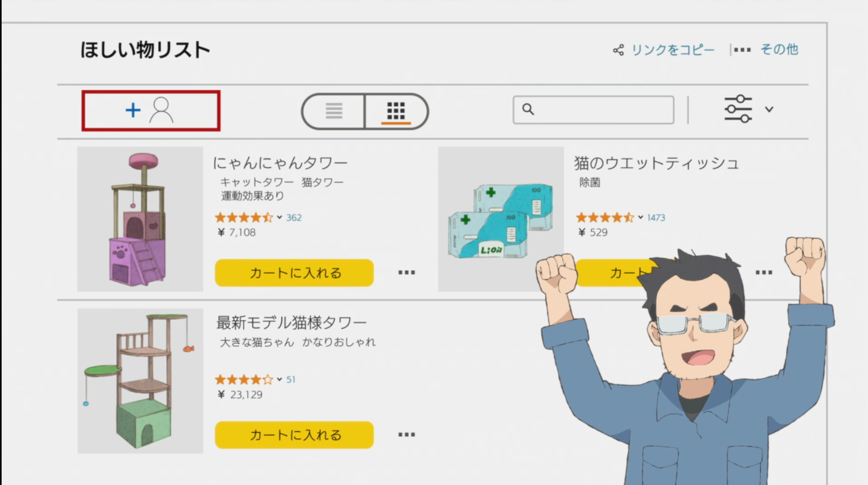
Task: Copy the list link via リンクをコピー
Action: click(673, 50)
